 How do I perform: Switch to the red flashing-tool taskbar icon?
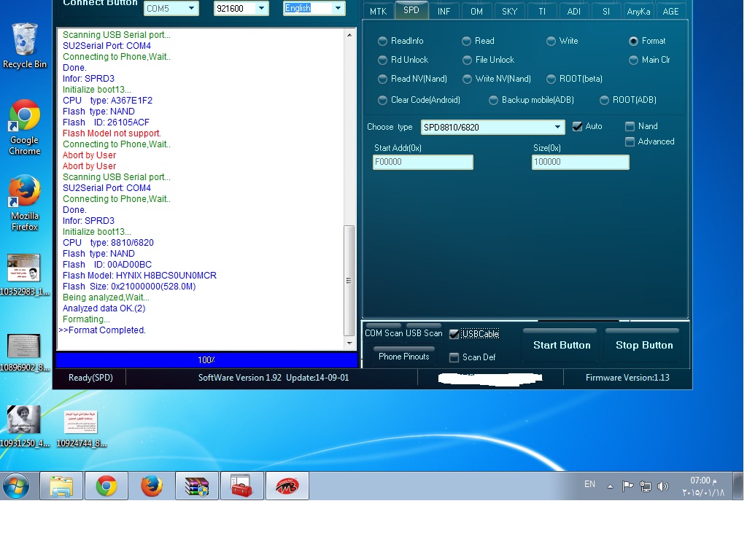(287, 486)
